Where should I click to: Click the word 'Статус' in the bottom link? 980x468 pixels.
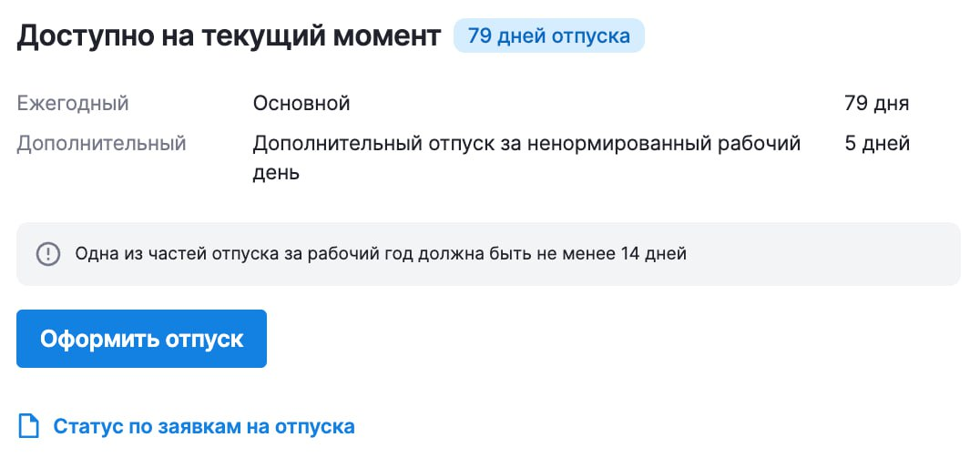[x=88, y=427]
